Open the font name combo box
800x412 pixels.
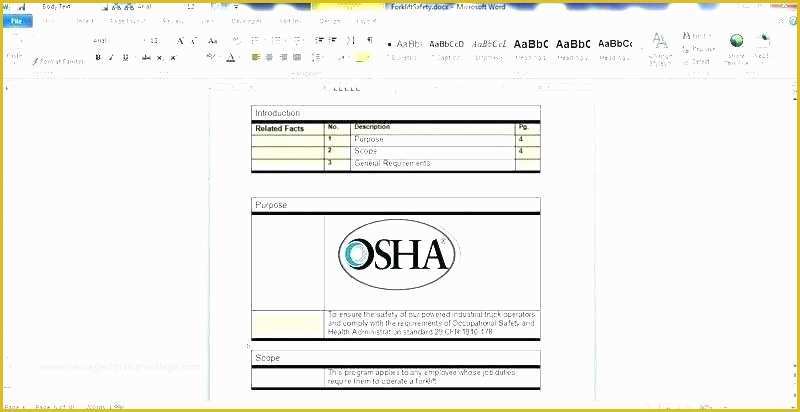pos(117,41)
